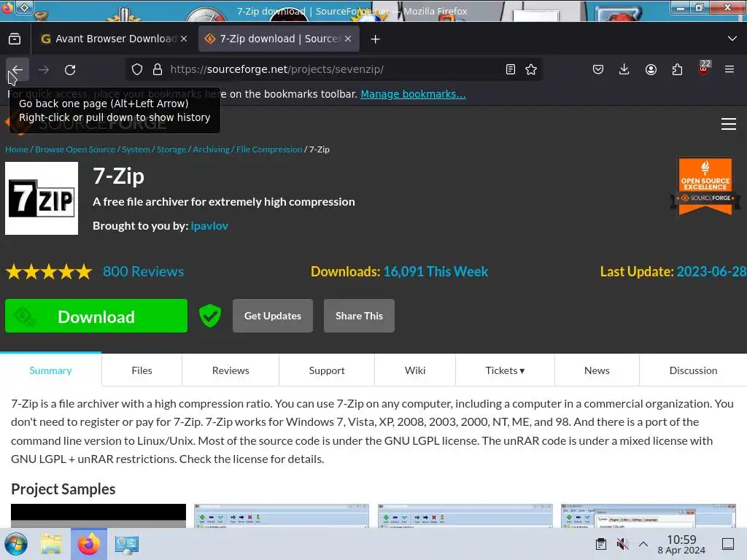Click the Get Updates button
This screenshot has width=747, height=560.
point(273,316)
